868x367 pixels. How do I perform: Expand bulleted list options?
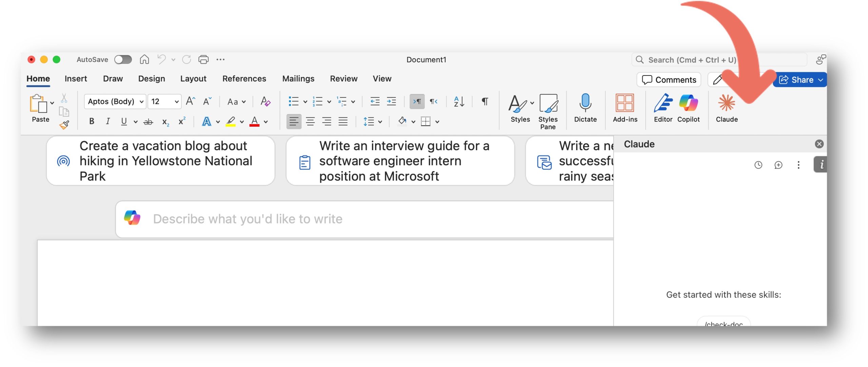(x=305, y=102)
